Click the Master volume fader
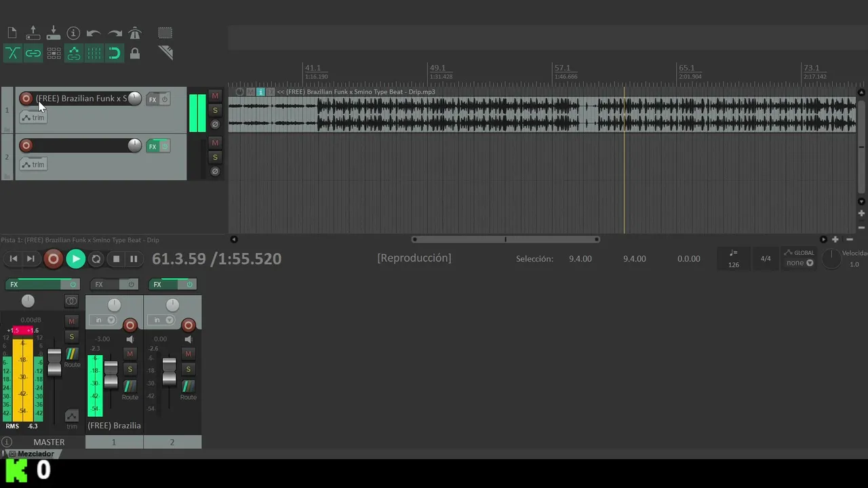This screenshot has width=868, height=488. coord(54,361)
